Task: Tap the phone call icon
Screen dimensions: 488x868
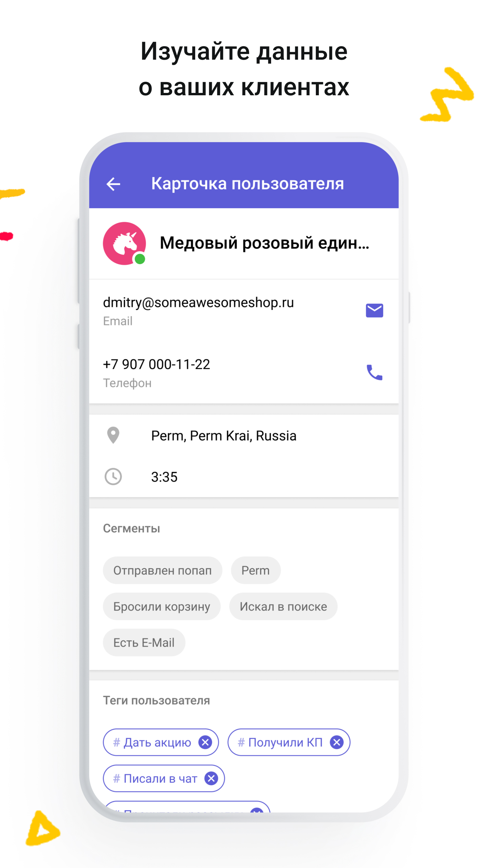Action: (x=374, y=373)
